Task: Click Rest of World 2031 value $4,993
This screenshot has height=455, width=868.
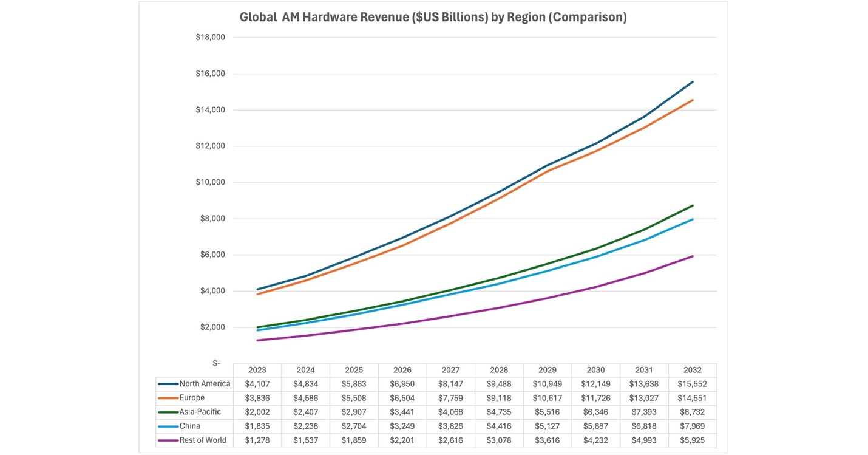Action: point(644,440)
